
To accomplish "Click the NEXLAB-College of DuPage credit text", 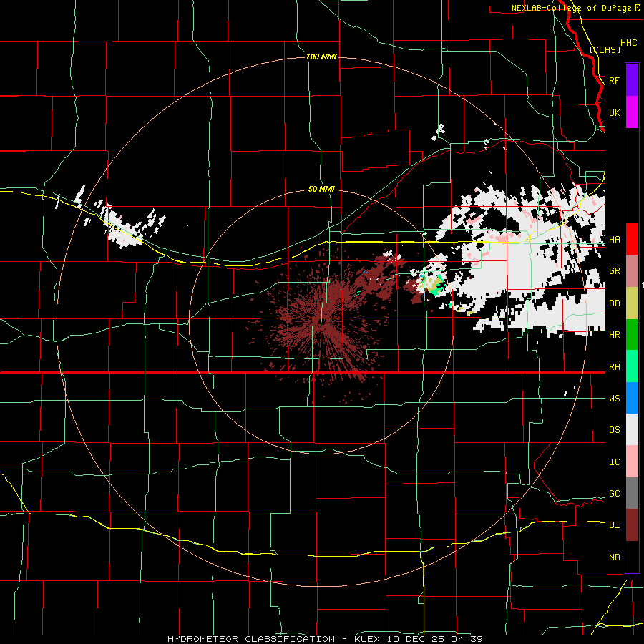I will click(571, 8).
